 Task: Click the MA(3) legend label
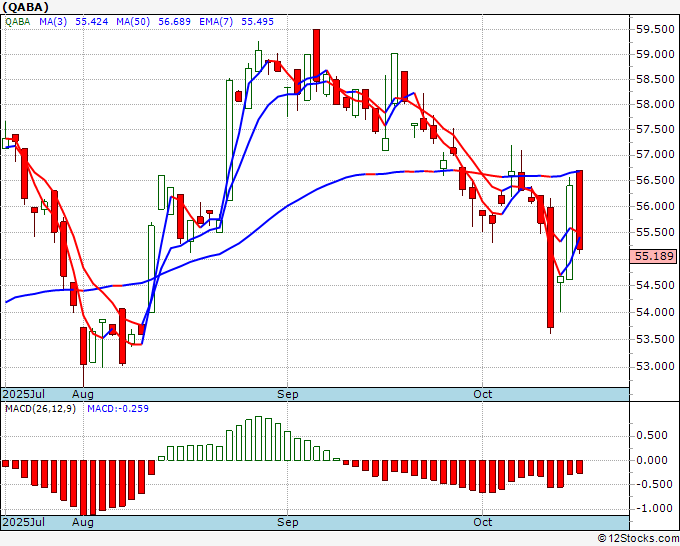click(53, 22)
